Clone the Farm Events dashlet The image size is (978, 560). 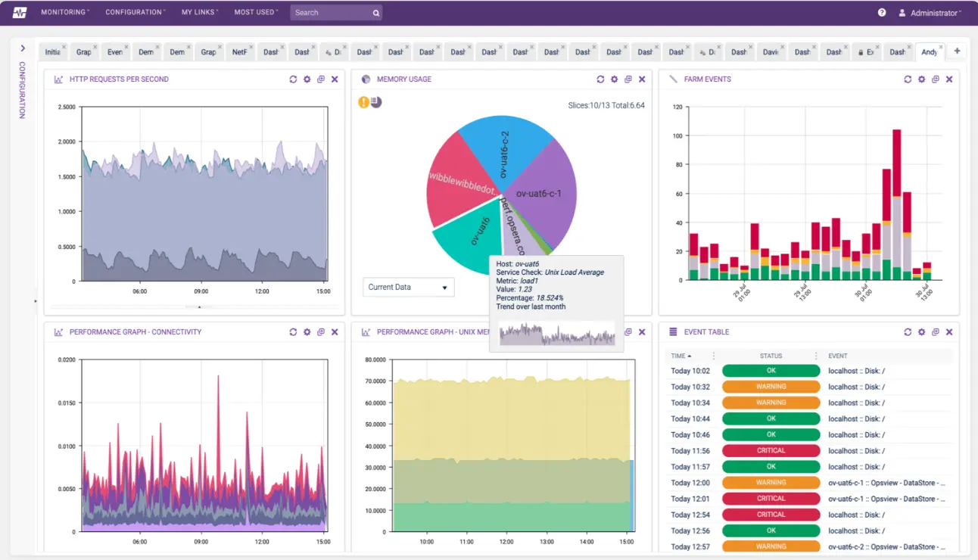tap(936, 79)
